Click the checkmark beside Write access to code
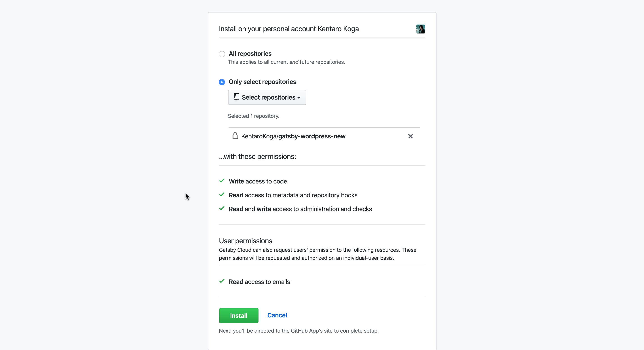 point(222,181)
